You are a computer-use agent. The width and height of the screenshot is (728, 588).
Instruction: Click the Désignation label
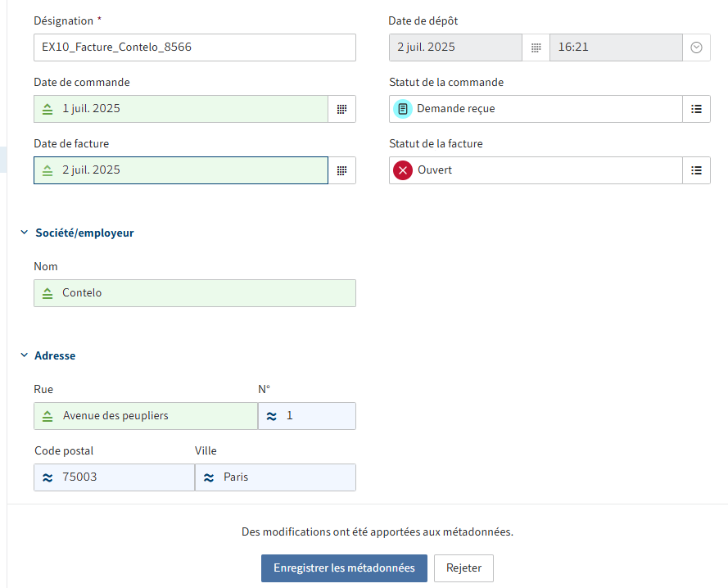tap(64, 21)
